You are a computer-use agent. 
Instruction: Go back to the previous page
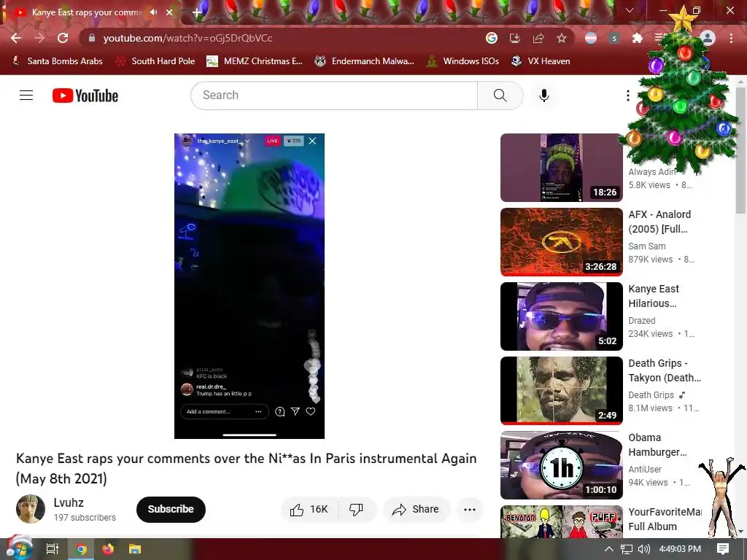16,38
